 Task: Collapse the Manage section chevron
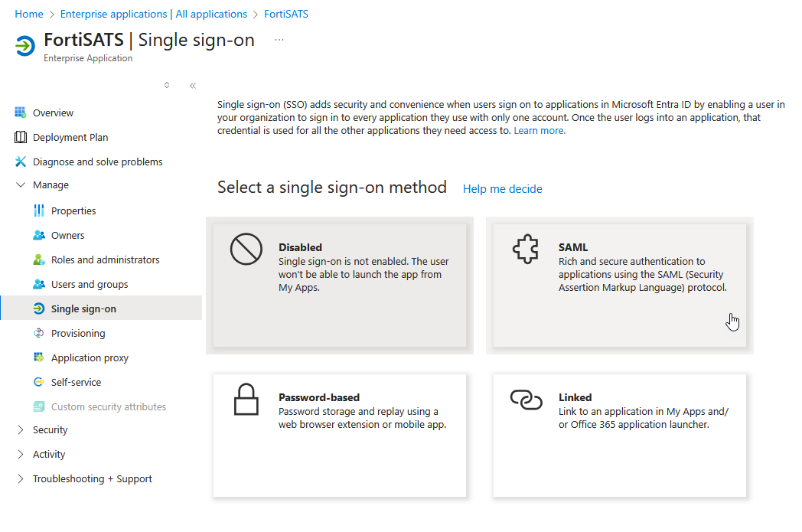[21, 184]
